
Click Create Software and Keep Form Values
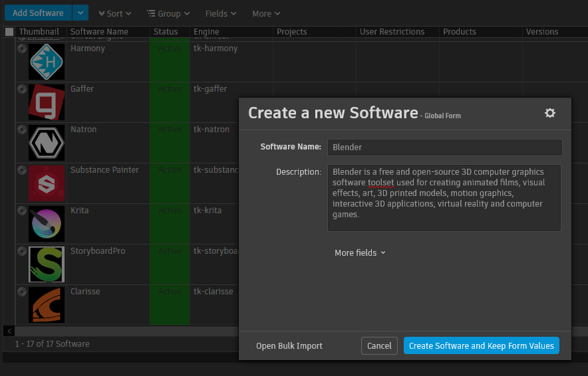pos(481,345)
